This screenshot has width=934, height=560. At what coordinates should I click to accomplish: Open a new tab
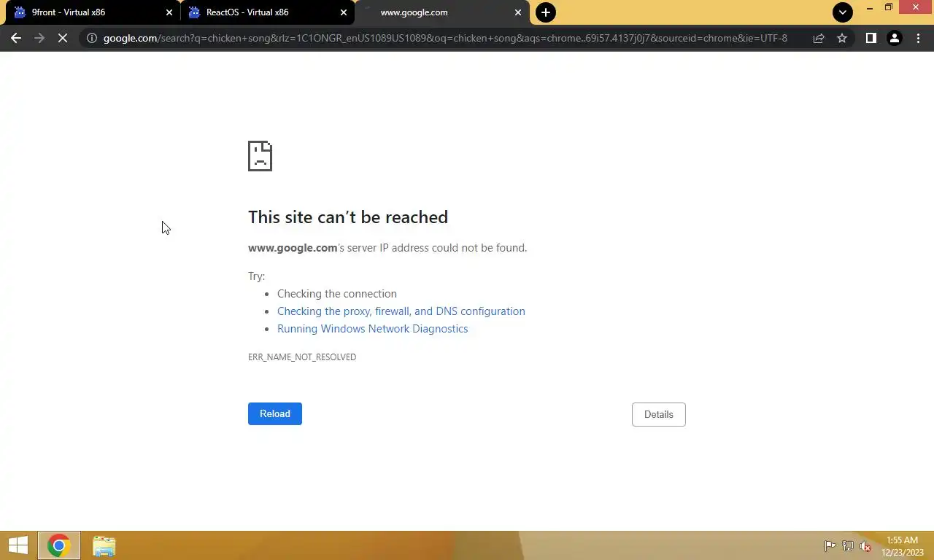coord(545,12)
